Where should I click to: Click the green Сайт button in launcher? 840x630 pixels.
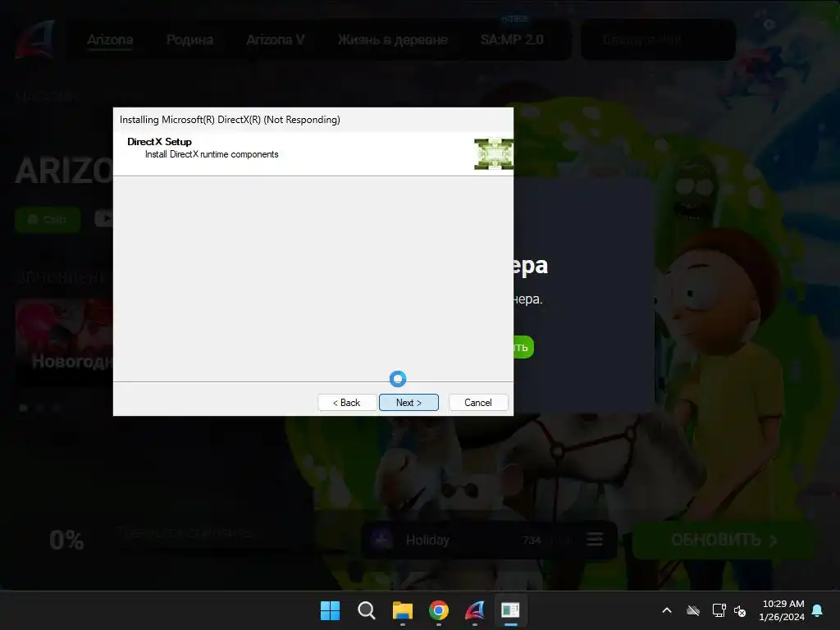click(x=48, y=219)
